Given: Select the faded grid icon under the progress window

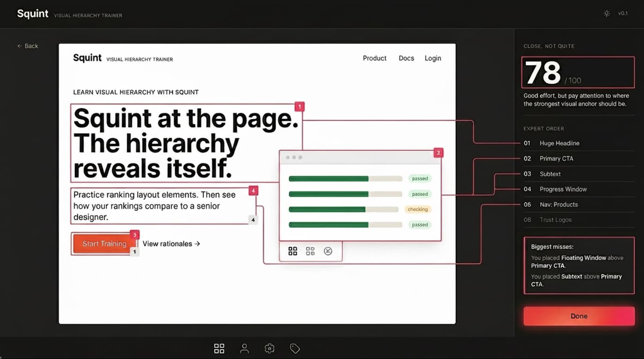Looking at the screenshot, I should tap(310, 251).
